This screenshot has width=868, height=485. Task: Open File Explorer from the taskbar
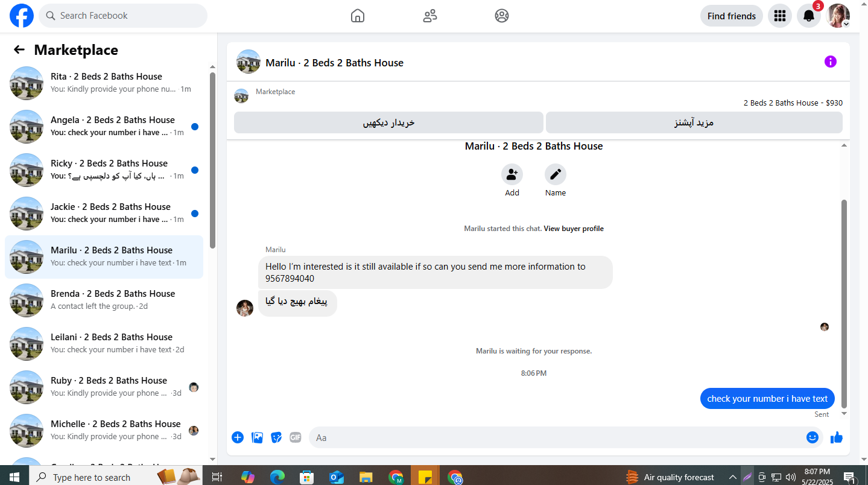[366, 477]
